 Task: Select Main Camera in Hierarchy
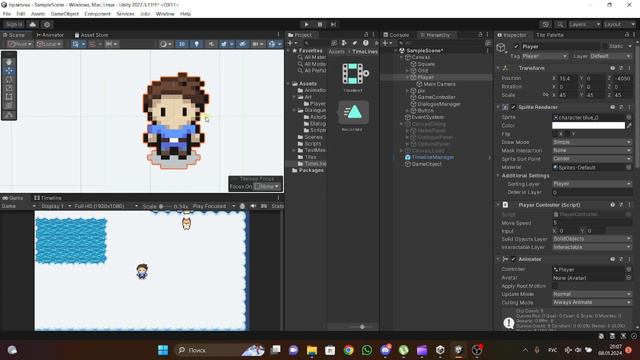click(439, 84)
